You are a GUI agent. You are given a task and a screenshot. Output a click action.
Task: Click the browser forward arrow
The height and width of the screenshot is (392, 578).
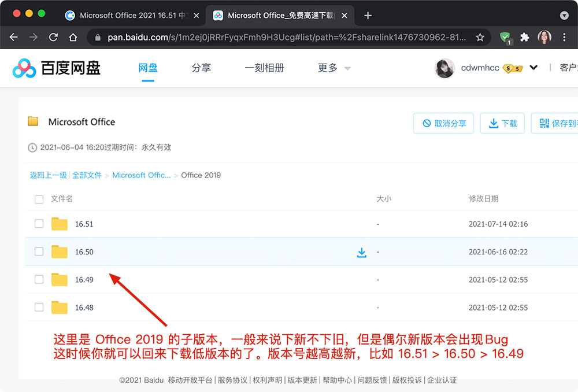coord(34,37)
